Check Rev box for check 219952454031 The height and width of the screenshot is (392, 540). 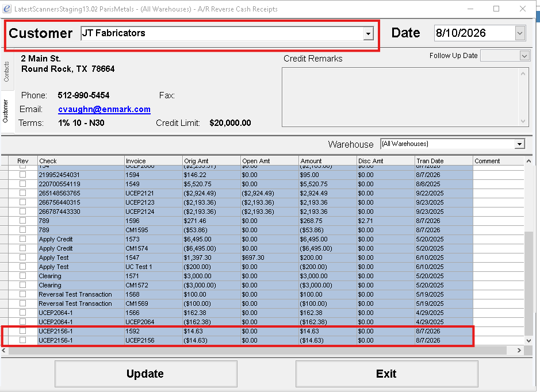(x=23, y=175)
